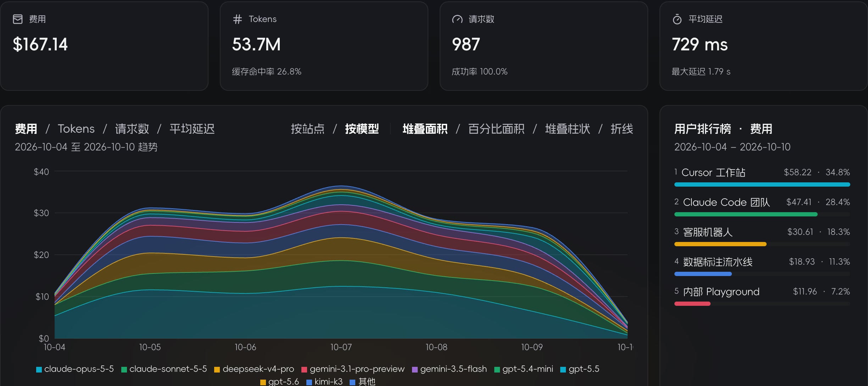The width and height of the screenshot is (868, 386).
Task: Select the 堆叠柱状 chart type
Action: click(x=567, y=129)
